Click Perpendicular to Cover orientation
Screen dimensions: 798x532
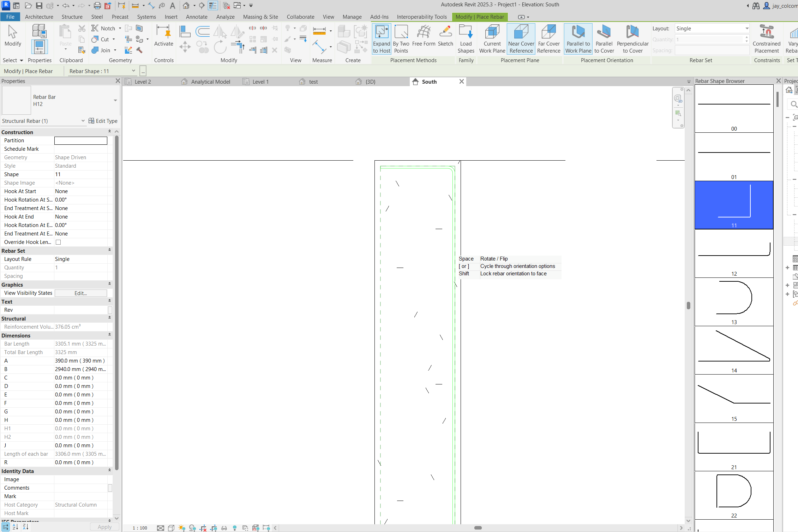click(632, 38)
